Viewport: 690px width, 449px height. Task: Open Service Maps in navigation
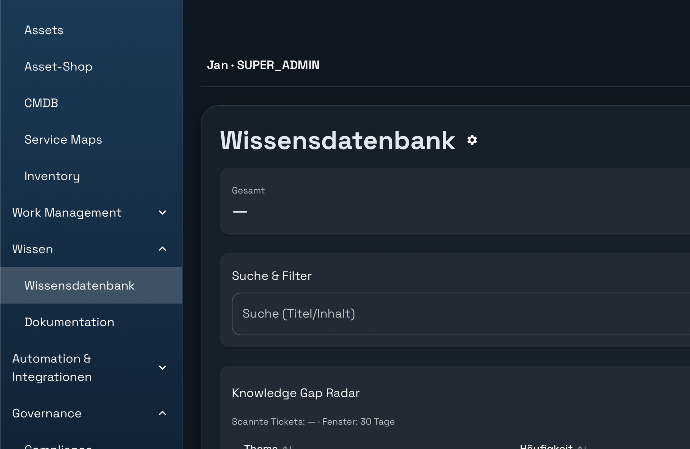pos(63,140)
